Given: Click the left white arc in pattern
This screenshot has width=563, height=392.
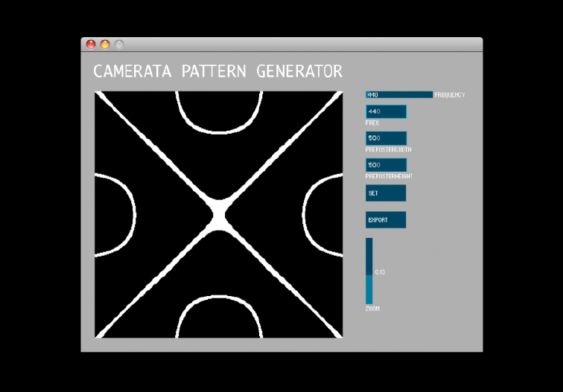Looking at the screenshot, I should tap(133, 214).
